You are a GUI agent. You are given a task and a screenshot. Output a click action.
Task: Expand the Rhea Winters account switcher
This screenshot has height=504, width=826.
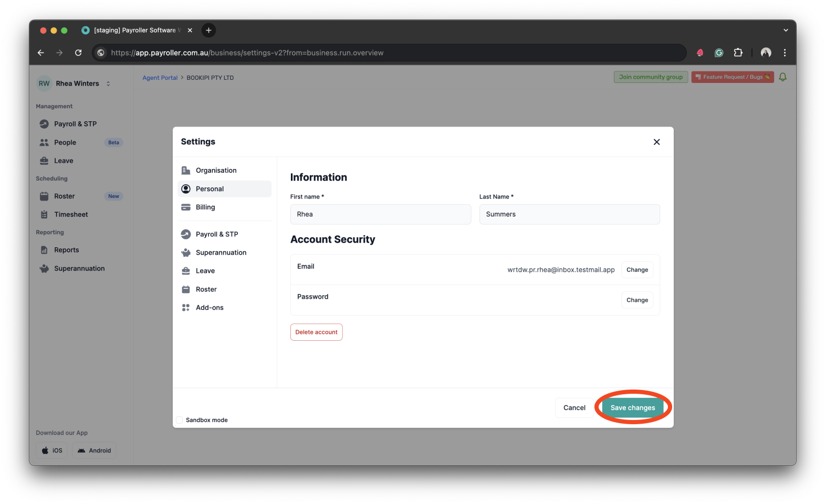pyautogui.click(x=108, y=83)
